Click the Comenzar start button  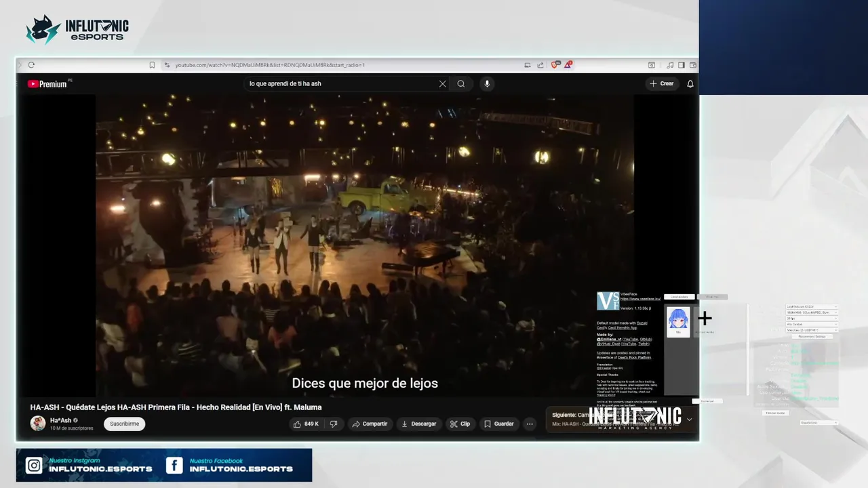coord(707,401)
